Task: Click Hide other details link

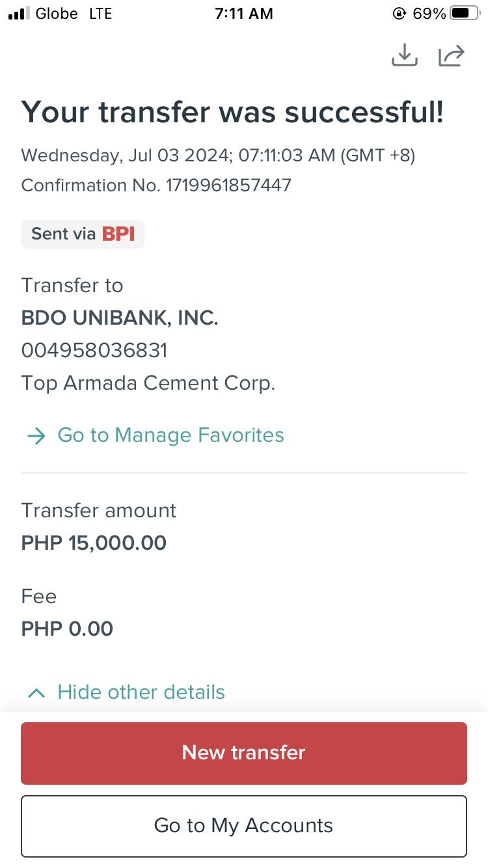Action: (x=141, y=692)
